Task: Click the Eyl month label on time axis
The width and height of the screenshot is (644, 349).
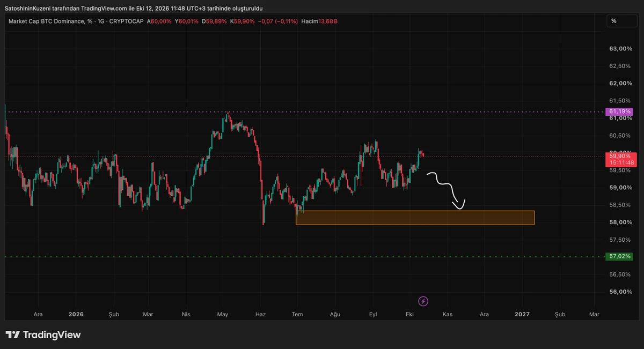Action: [x=374, y=314]
